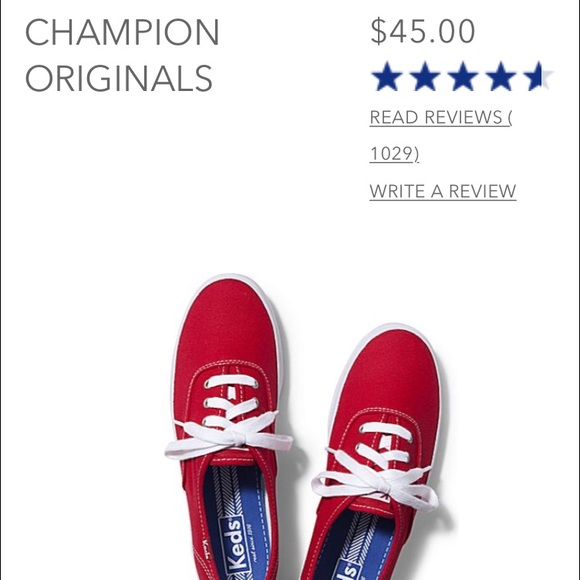Click the second blue rating star

425,77
